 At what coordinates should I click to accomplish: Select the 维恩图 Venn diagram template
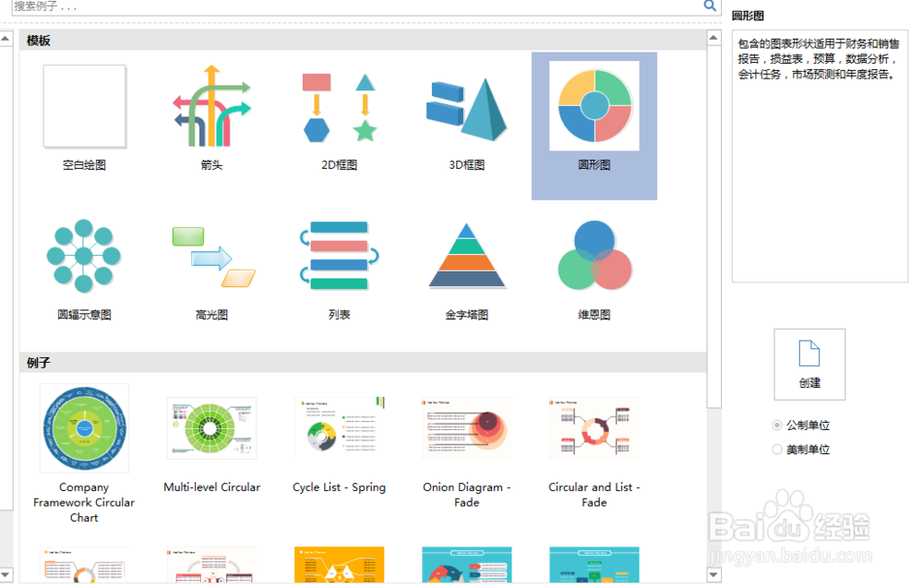pos(594,256)
